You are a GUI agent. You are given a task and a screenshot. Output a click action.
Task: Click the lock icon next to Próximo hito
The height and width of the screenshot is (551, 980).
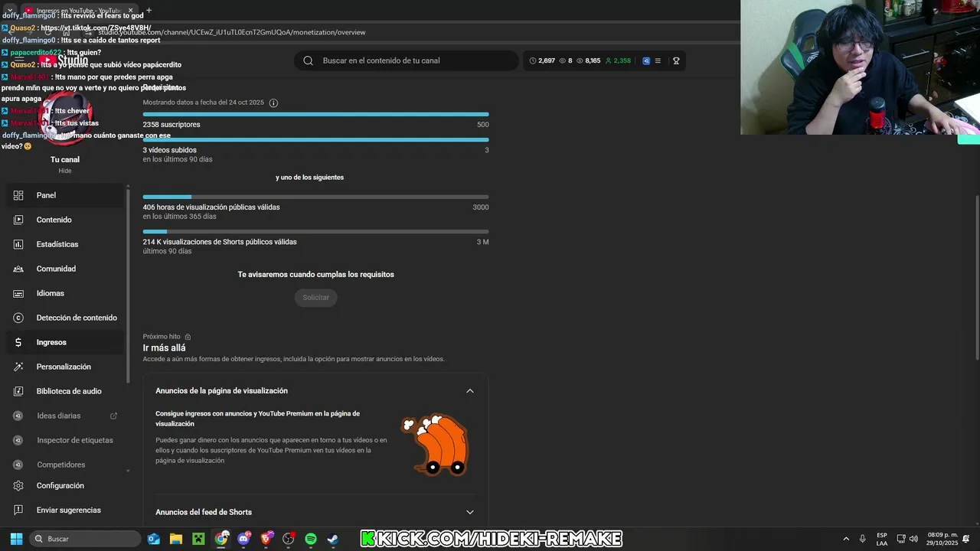coord(188,337)
